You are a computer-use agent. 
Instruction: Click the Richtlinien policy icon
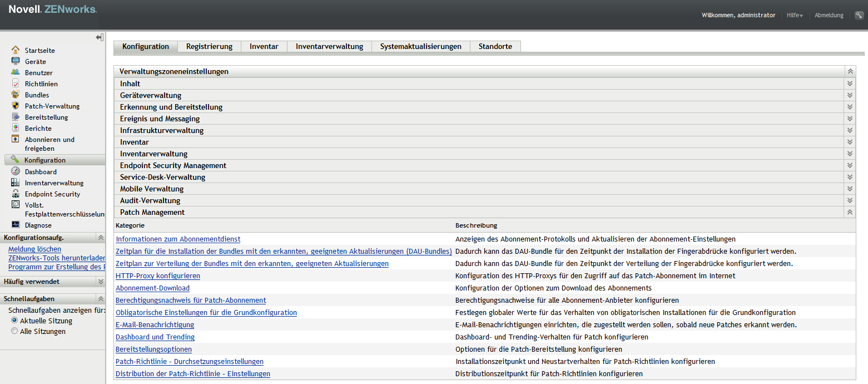(x=16, y=83)
